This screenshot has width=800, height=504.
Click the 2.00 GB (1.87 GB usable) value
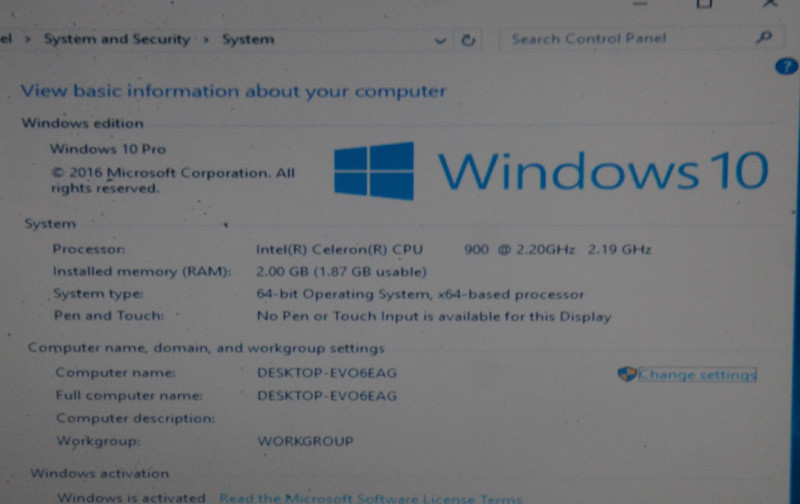[x=341, y=272]
